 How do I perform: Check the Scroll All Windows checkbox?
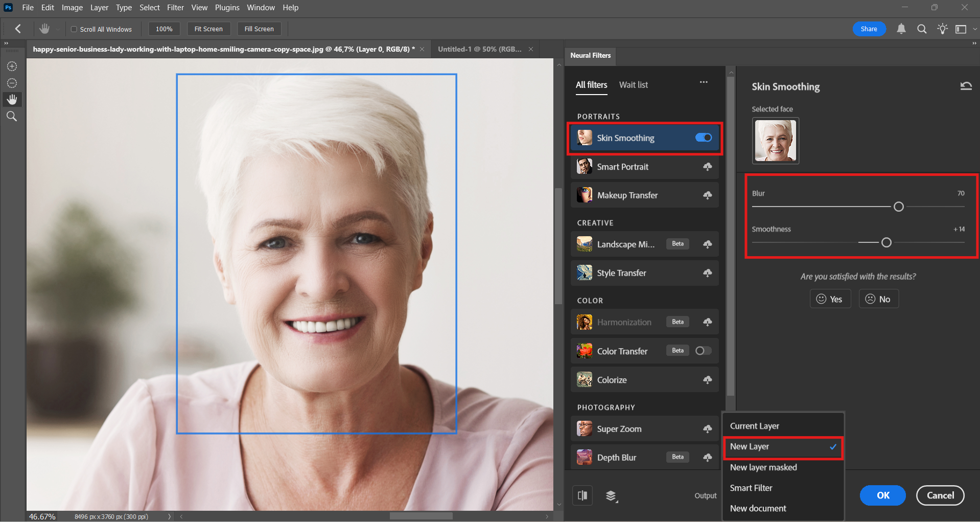74,29
